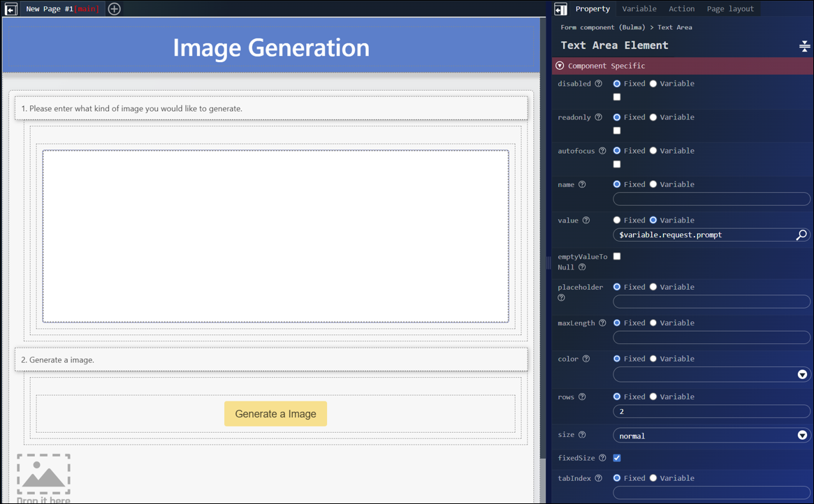
Task: Open the Page layout tab
Action: tap(730, 9)
